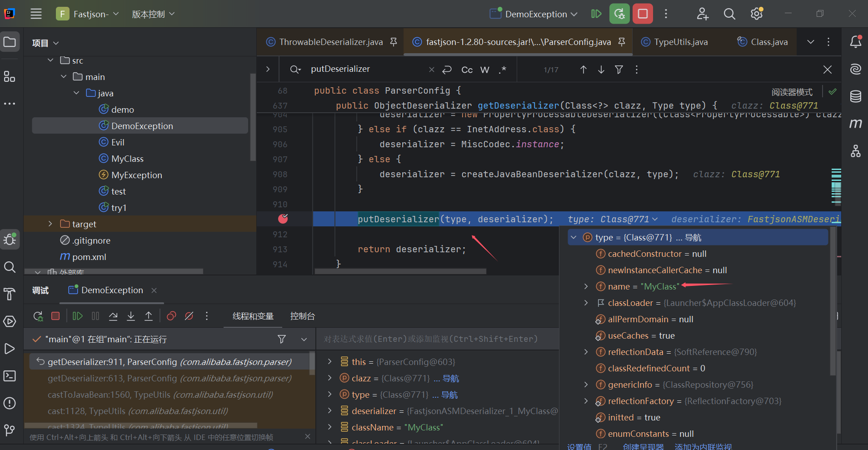Screen dimensions: 868x450
Task: Toggle the breakpoint at line 911
Action: [x=283, y=219]
